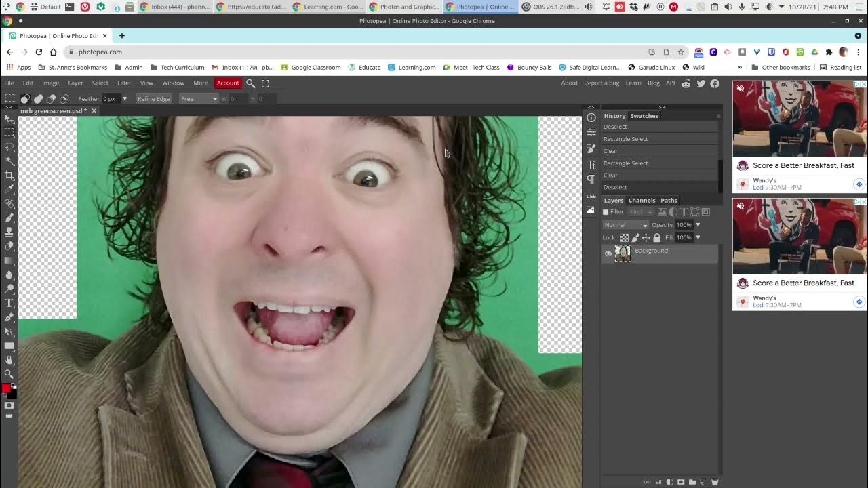Open the Paragraph side panel icon
This screenshot has height=488, width=868.
(x=591, y=180)
